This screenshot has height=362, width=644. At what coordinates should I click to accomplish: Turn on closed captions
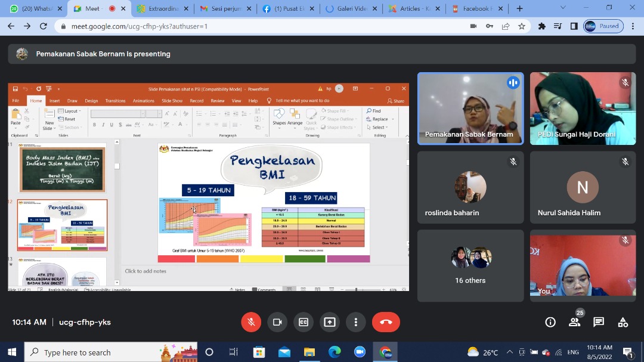[304, 322]
